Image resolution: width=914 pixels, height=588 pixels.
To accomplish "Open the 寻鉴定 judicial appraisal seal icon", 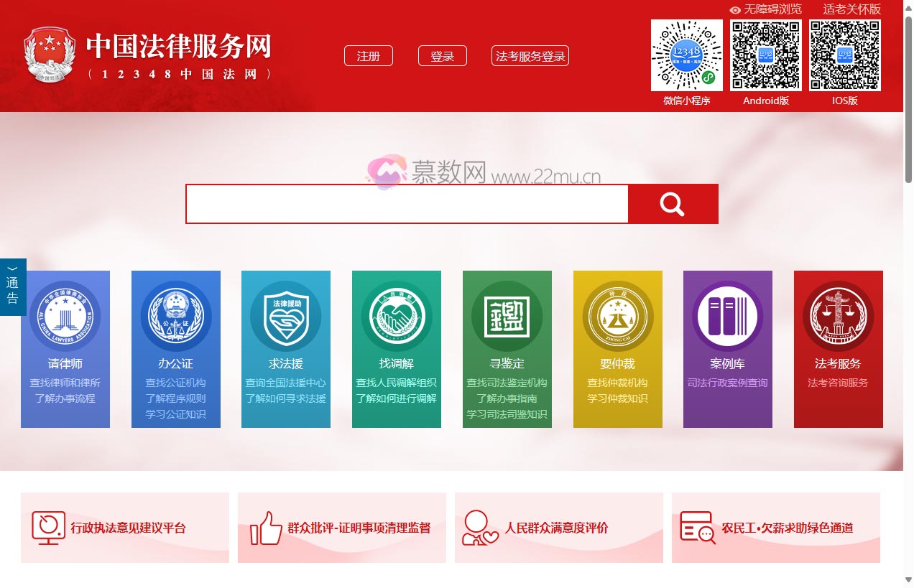I will click(x=507, y=314).
